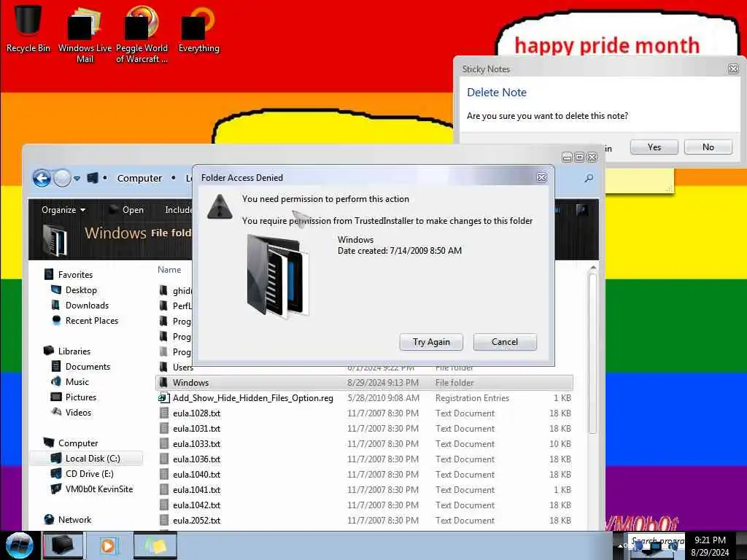Open the Recycle Bin desktop icon
This screenshot has height=560, width=747.
[28, 28]
